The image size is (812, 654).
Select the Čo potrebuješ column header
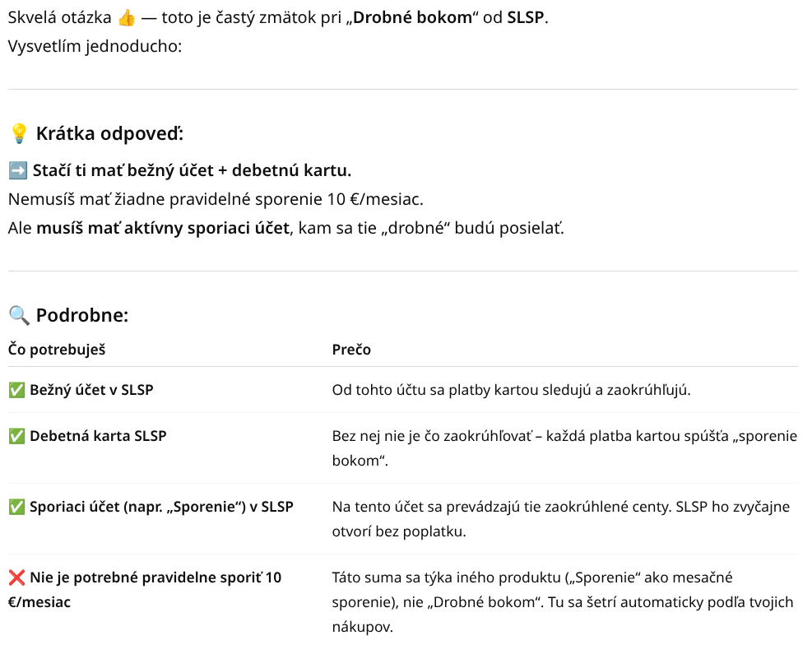click(57, 350)
